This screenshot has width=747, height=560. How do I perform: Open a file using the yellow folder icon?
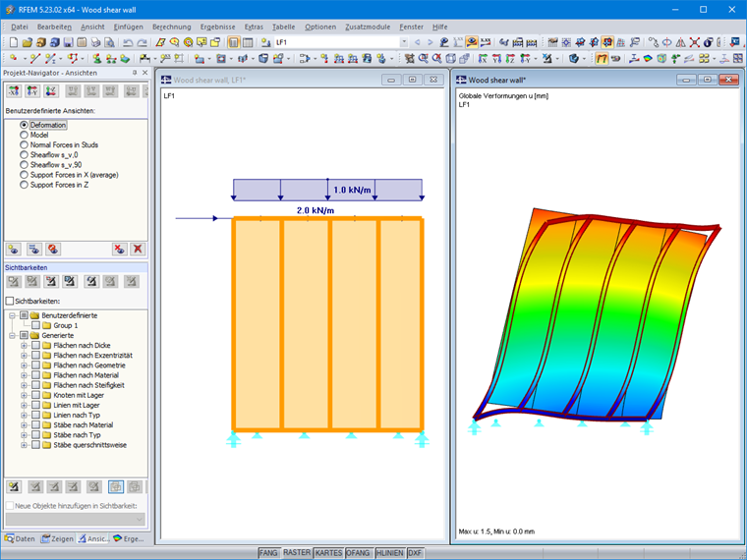pyautogui.click(x=28, y=42)
